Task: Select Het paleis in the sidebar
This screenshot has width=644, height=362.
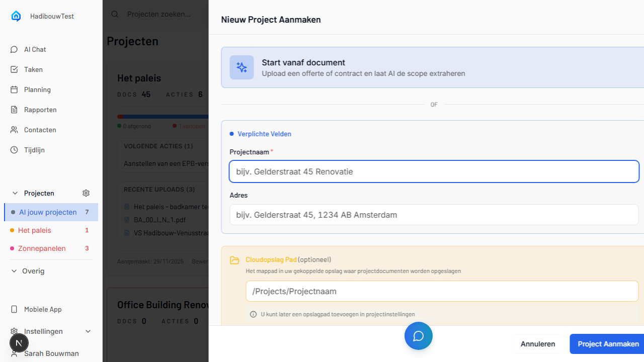Action: (x=34, y=230)
